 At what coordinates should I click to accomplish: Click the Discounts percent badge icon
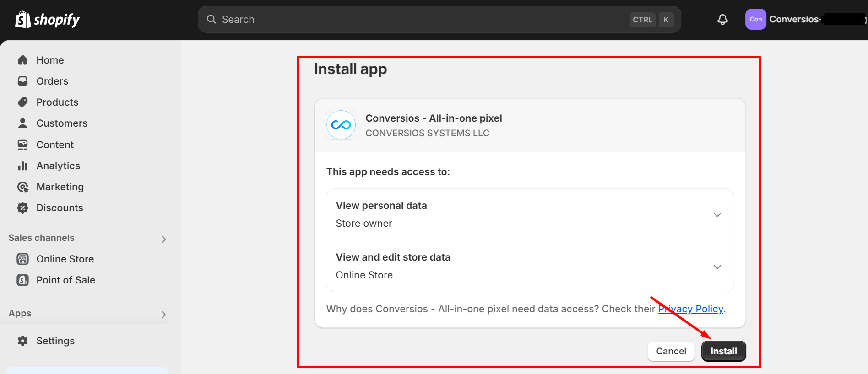pyautogui.click(x=22, y=208)
